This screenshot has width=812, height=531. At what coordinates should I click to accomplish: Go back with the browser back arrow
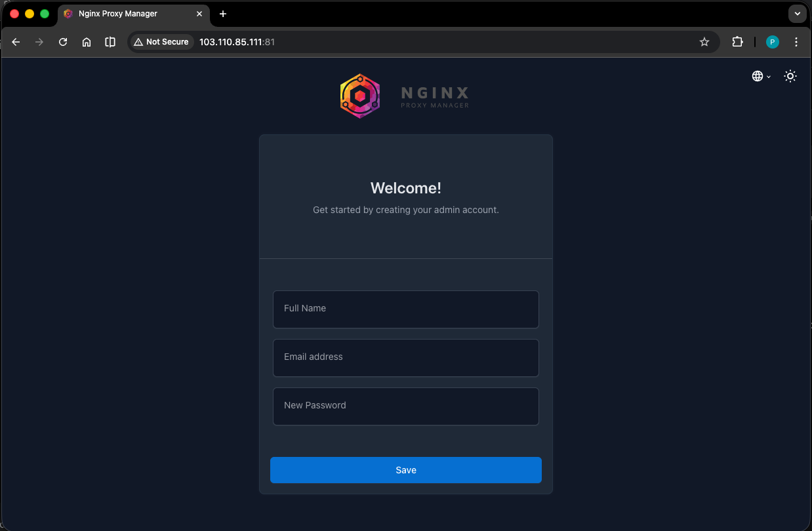[x=16, y=42]
